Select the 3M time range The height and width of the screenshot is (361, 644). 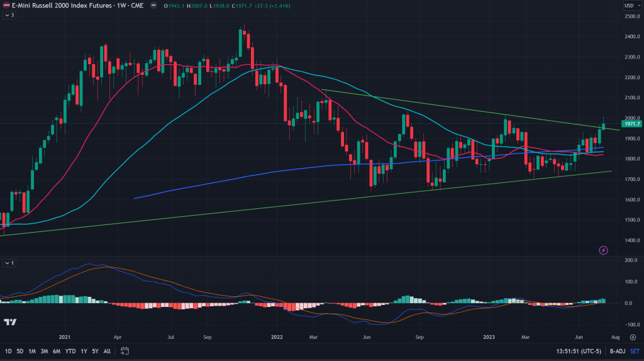pos(43,350)
